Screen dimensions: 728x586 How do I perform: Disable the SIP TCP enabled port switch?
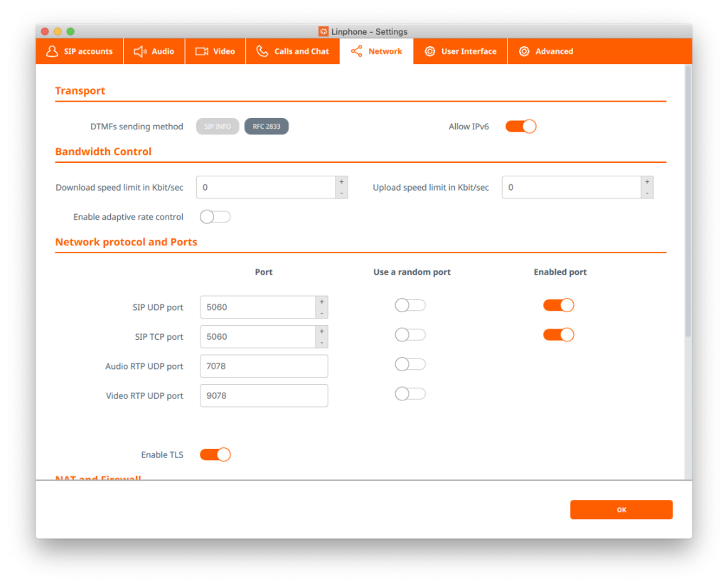click(x=558, y=335)
